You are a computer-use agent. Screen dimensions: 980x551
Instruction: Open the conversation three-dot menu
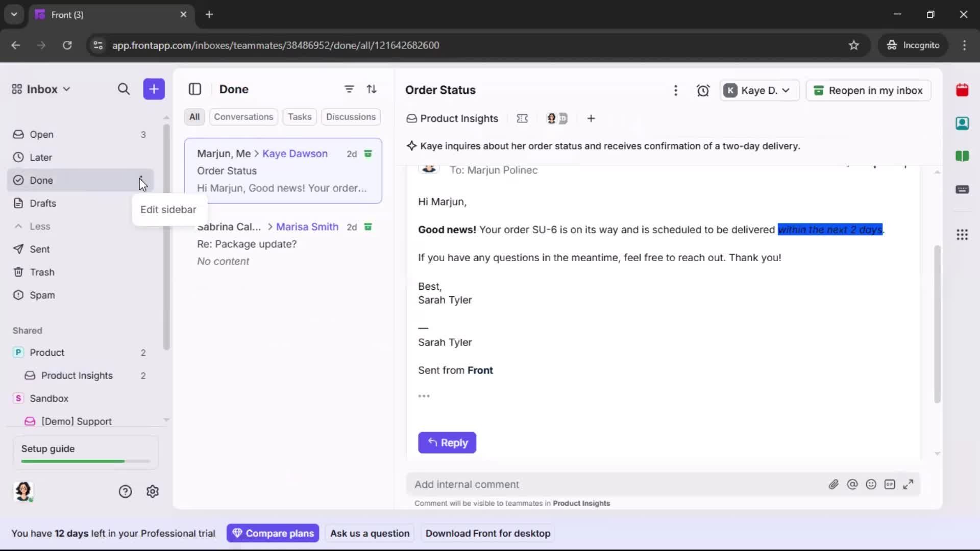(676, 90)
